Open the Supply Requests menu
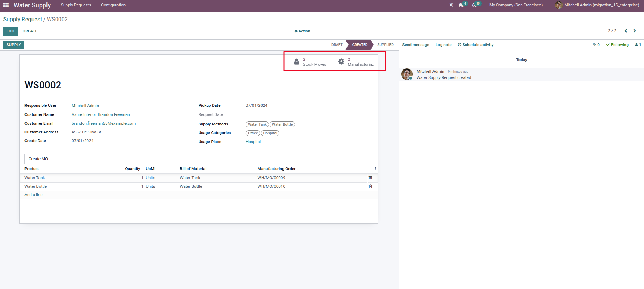The image size is (644, 289). point(76,5)
